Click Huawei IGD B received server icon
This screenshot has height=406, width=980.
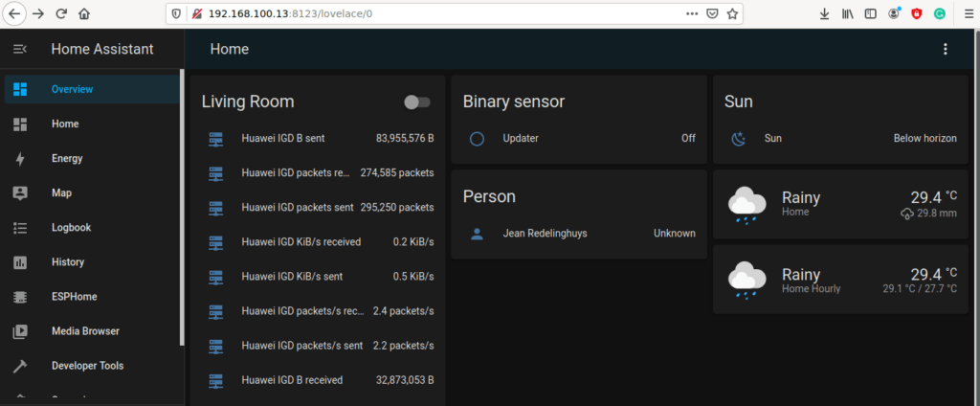coord(215,380)
